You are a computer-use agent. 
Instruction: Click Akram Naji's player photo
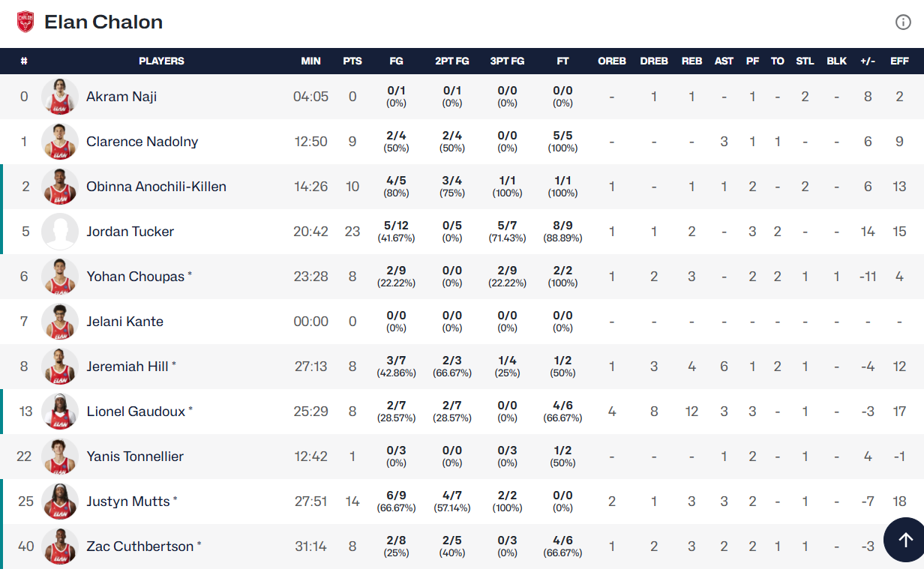coord(60,97)
